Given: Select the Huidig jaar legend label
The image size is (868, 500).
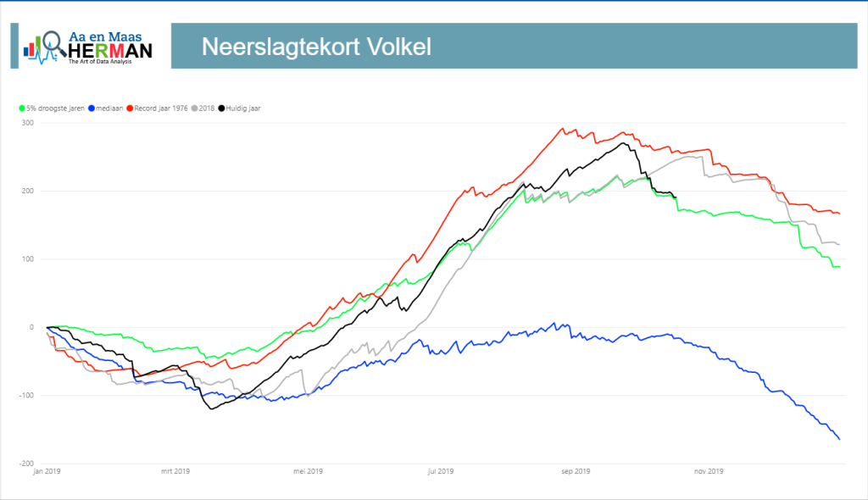Looking at the screenshot, I should (x=243, y=108).
